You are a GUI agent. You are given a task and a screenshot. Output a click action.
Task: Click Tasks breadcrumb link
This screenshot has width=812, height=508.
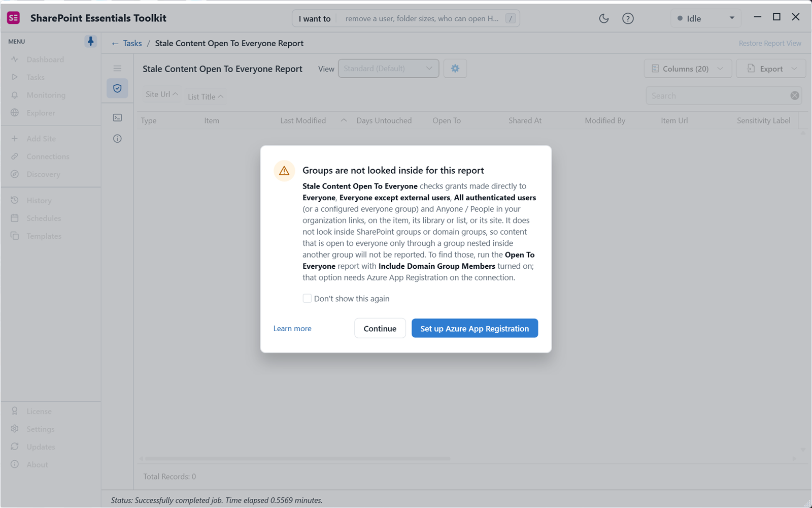pyautogui.click(x=132, y=44)
